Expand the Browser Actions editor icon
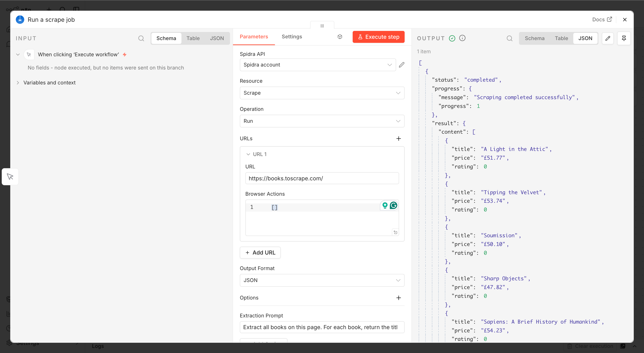Viewport: 644px width, 353px height. coord(395,232)
